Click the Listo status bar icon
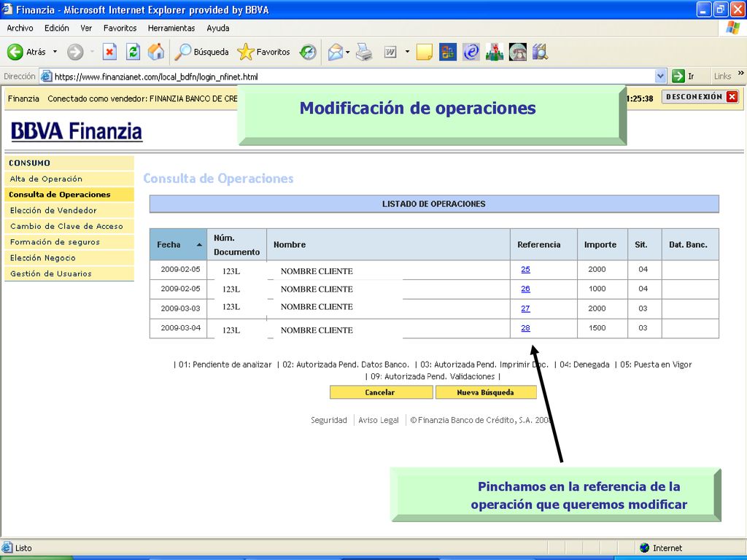This screenshot has width=747, height=560. 7,548
